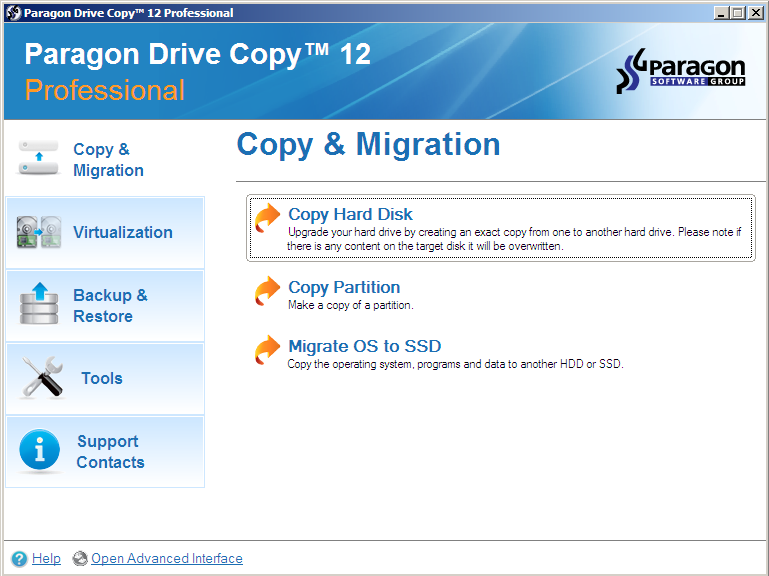Click the orange arrow beside Copy Hard Disk
Viewport: 769px width, 576px height.
[268, 217]
